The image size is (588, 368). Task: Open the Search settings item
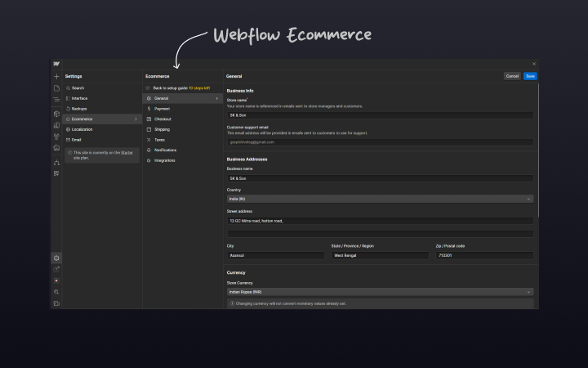coord(102,88)
